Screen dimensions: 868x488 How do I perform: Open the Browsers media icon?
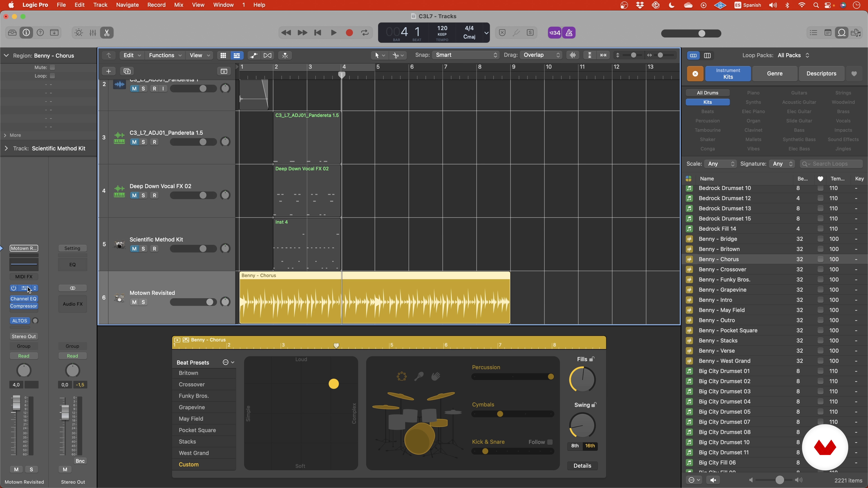pyautogui.click(x=856, y=33)
